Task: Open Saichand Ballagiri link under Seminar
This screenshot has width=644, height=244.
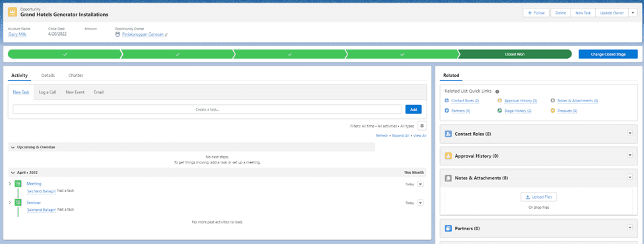Action: [42, 210]
